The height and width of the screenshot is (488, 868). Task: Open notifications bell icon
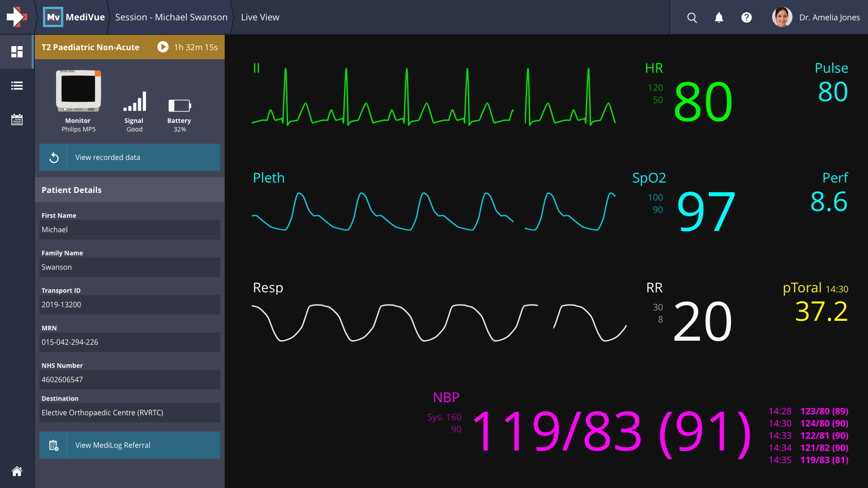click(719, 18)
